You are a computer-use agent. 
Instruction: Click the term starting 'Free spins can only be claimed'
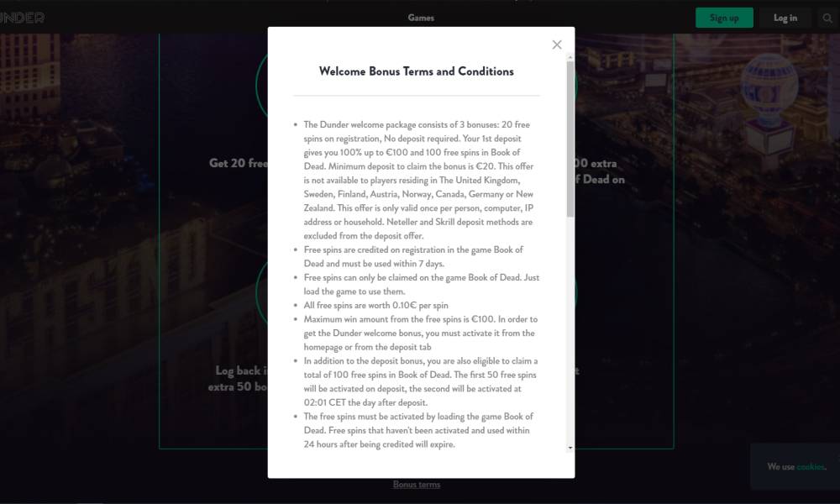422,285
